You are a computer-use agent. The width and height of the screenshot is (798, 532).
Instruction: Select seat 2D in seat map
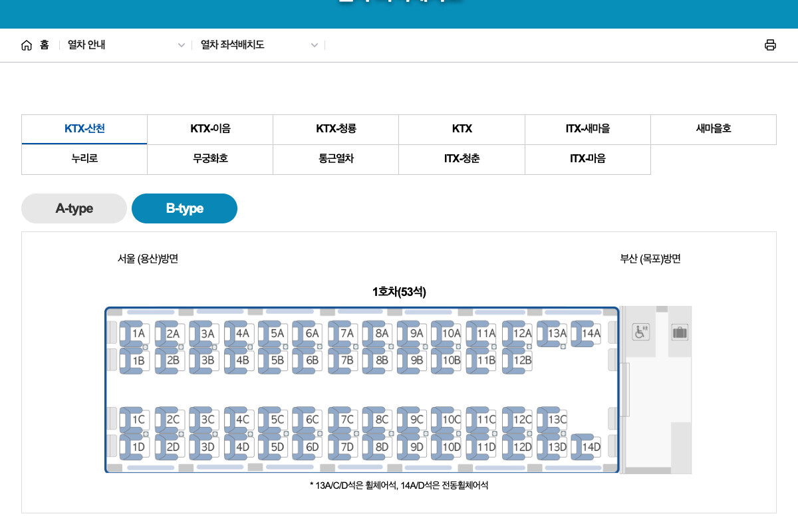tap(170, 447)
